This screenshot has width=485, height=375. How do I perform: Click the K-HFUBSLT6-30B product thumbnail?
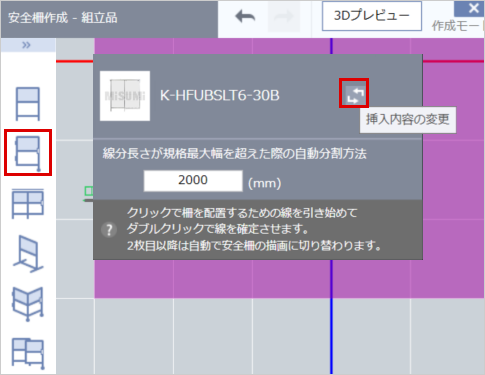coord(125,96)
